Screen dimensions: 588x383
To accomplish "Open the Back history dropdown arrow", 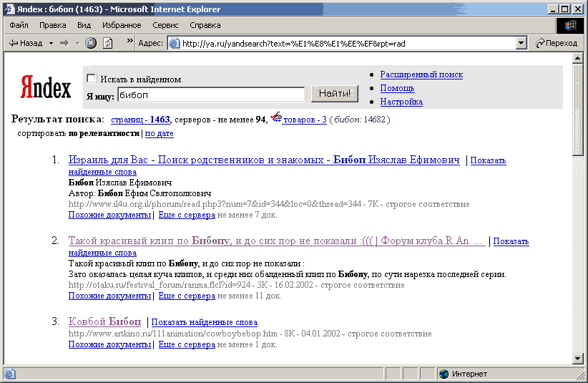I will coord(51,44).
